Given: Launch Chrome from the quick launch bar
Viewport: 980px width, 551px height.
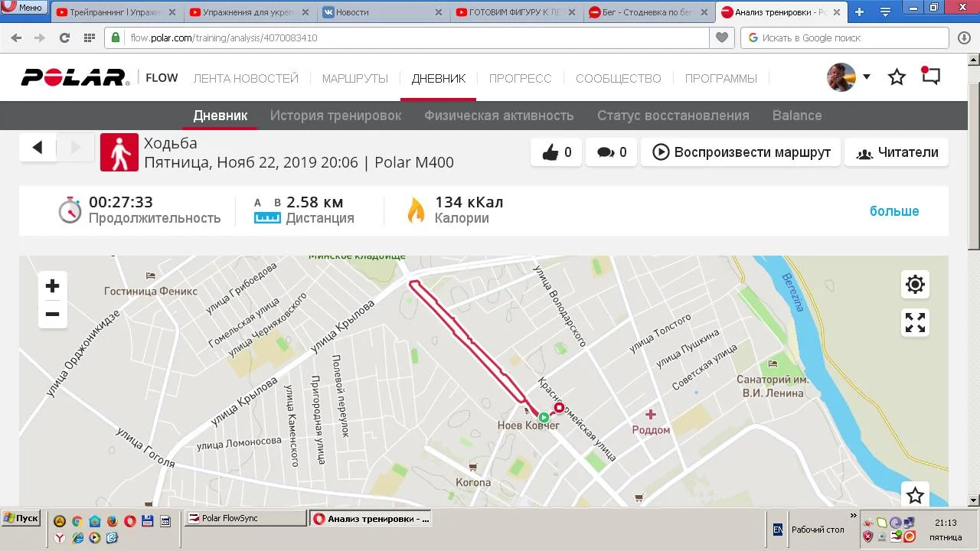Looking at the screenshot, I should 77,521.
